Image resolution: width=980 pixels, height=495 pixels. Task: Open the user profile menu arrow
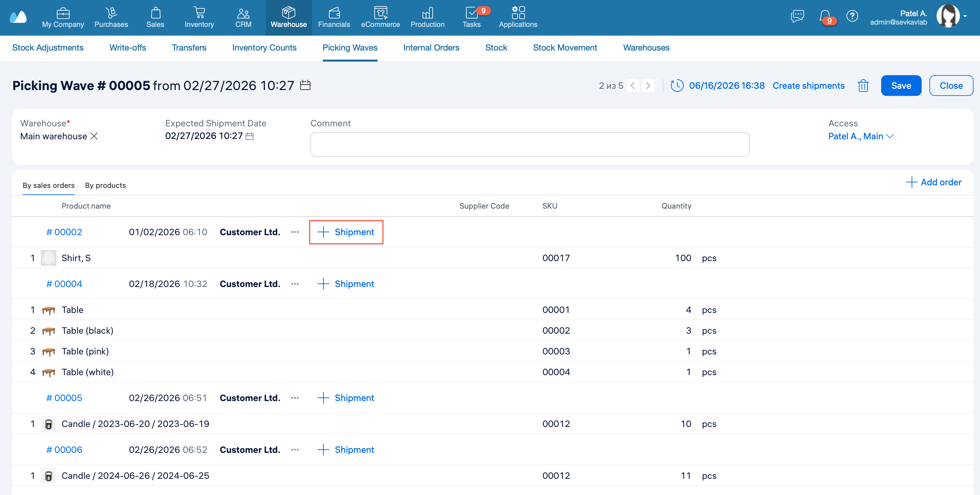tap(965, 16)
